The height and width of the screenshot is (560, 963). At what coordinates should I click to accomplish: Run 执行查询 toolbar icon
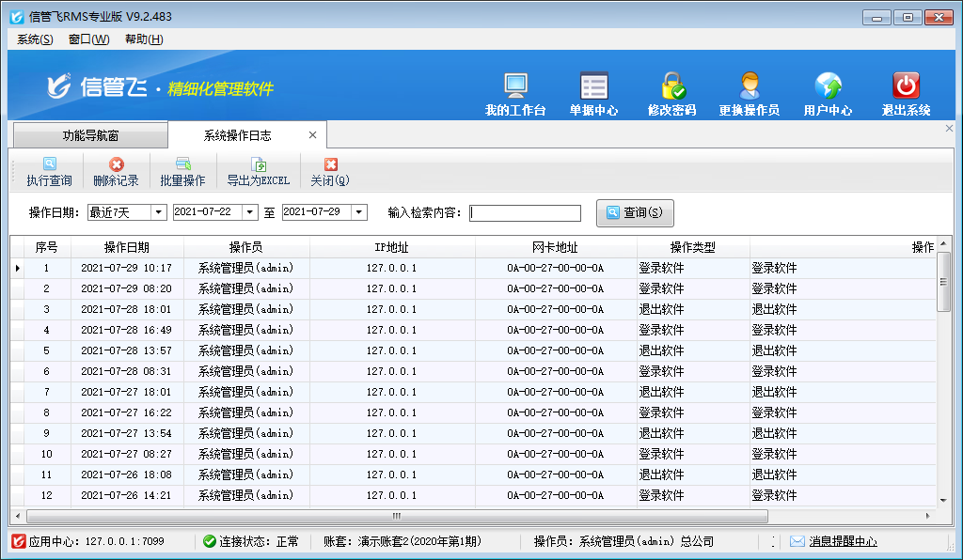point(49,163)
